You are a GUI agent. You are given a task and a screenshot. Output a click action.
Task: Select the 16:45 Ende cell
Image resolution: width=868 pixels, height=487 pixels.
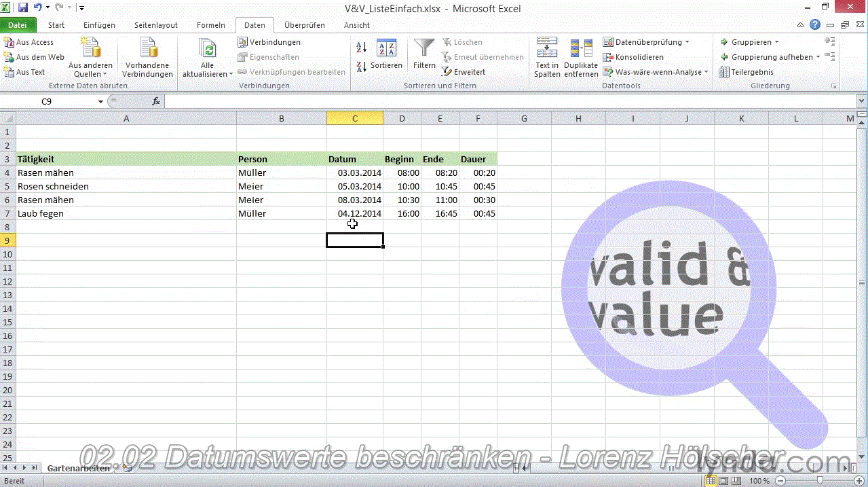440,213
